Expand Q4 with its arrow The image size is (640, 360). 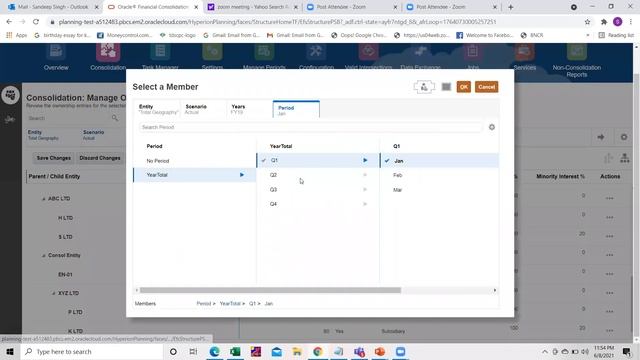click(x=365, y=204)
